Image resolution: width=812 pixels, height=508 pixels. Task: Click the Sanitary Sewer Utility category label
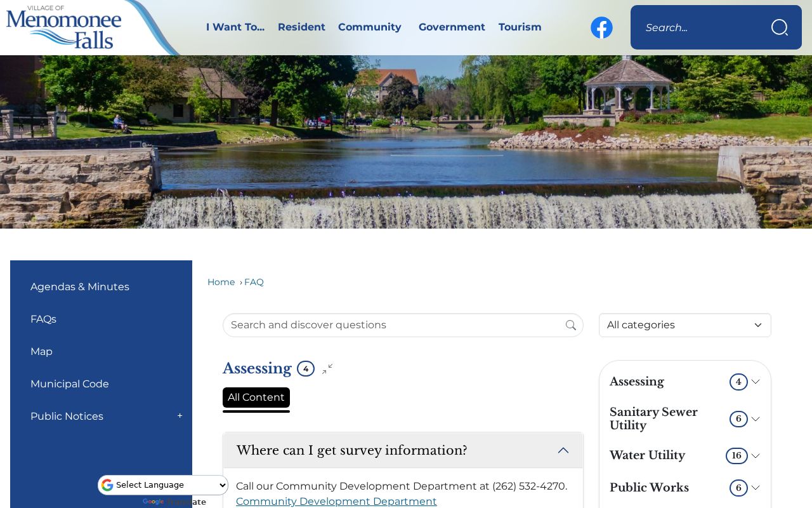point(653,419)
